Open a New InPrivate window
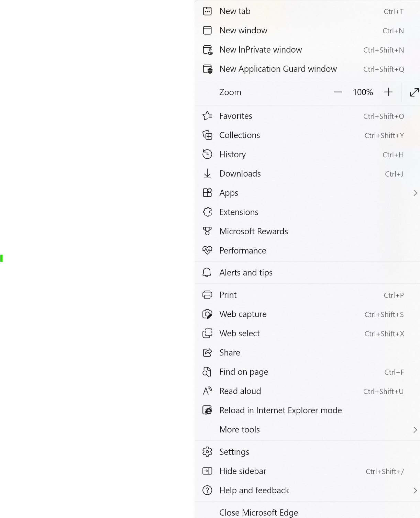 [x=261, y=50]
